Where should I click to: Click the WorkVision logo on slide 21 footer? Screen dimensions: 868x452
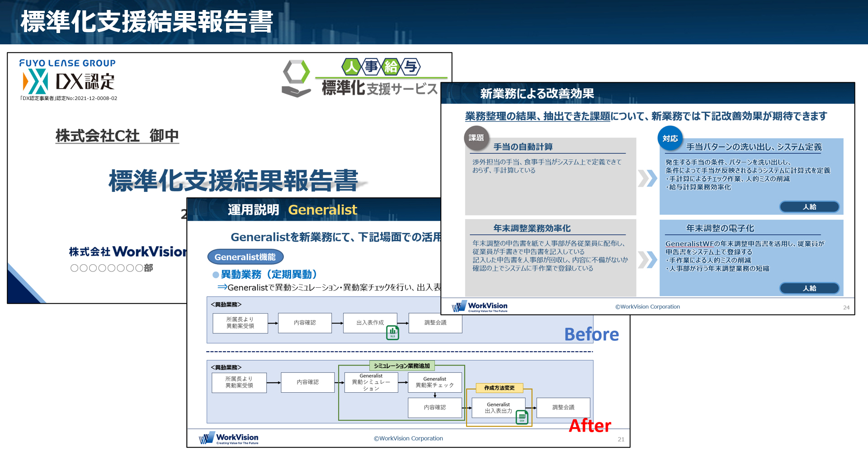point(228,437)
